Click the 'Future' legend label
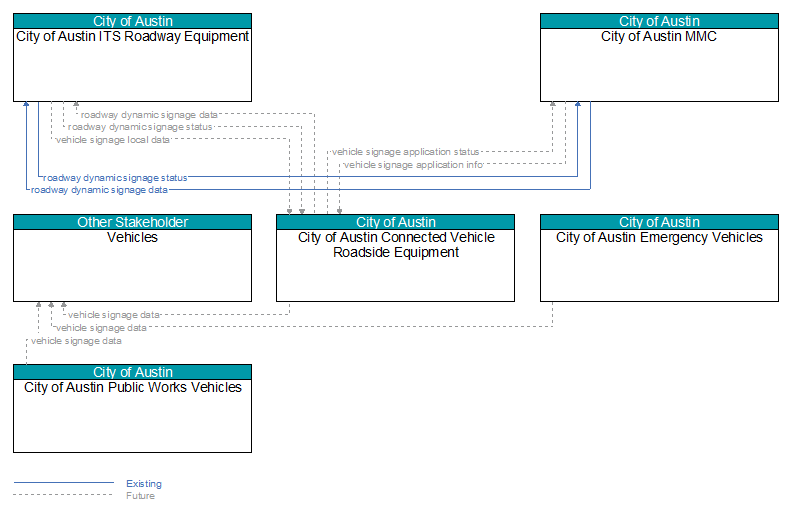Viewport: 789px width, 514px height. (x=140, y=496)
